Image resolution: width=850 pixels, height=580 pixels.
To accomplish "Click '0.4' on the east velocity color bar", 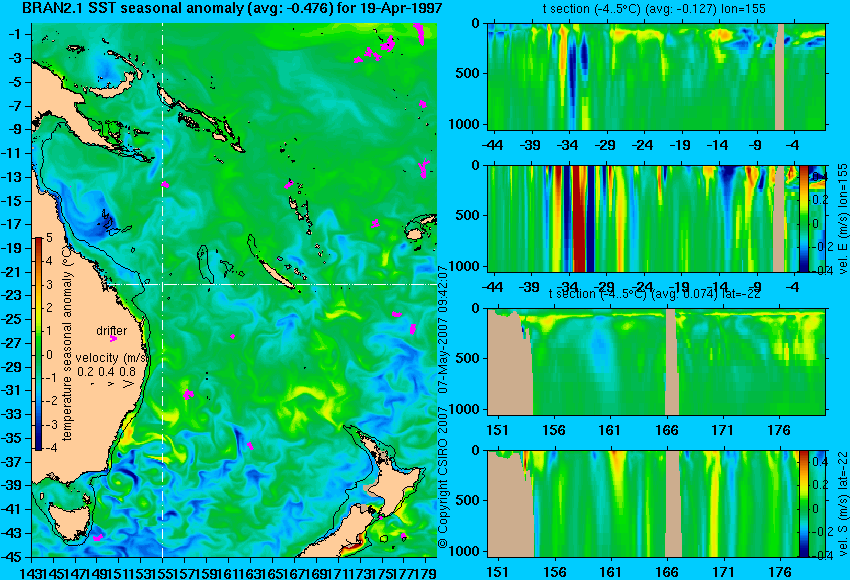I will pyautogui.click(x=819, y=177).
